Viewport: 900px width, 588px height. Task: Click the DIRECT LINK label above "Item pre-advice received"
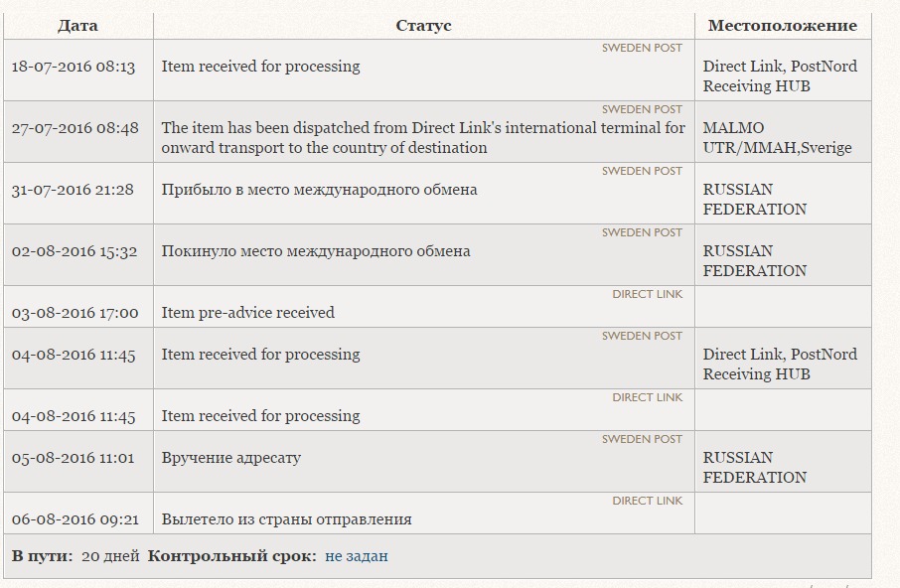click(x=647, y=294)
